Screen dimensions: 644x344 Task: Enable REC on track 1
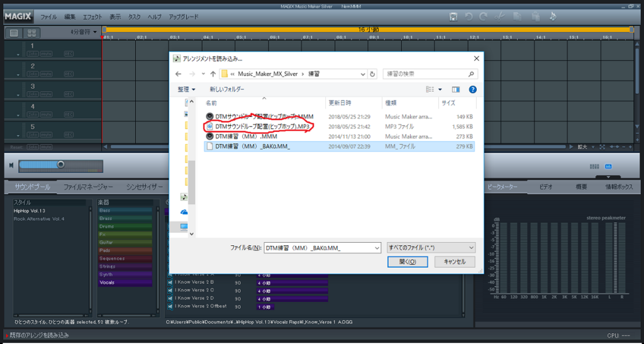tap(69, 54)
